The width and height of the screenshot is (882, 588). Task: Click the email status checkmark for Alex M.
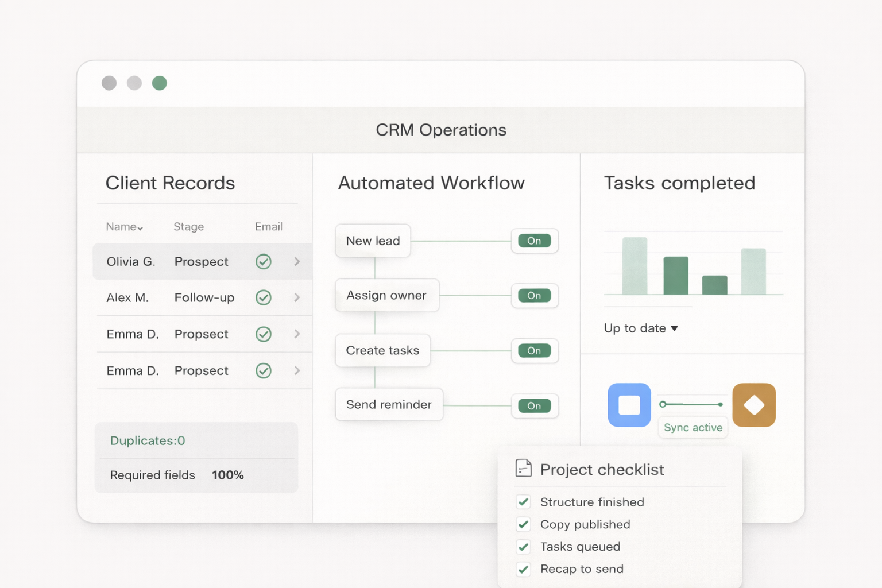coord(263,297)
